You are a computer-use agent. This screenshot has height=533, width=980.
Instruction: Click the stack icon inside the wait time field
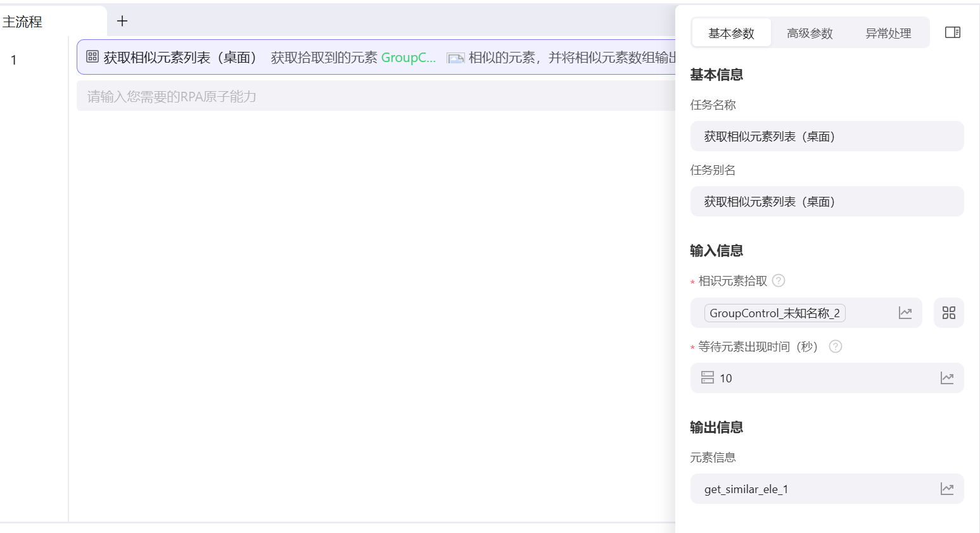click(709, 378)
